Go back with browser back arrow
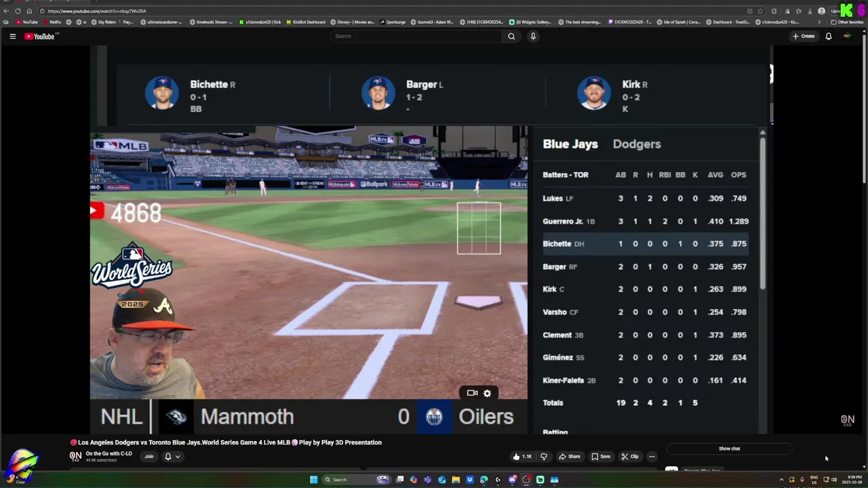 pyautogui.click(x=6, y=11)
